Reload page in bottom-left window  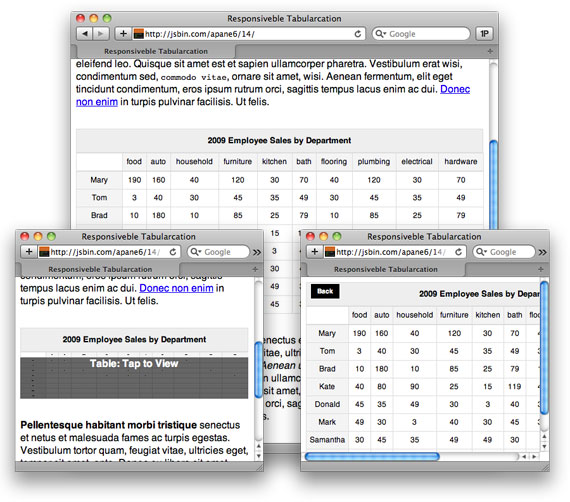(x=173, y=252)
